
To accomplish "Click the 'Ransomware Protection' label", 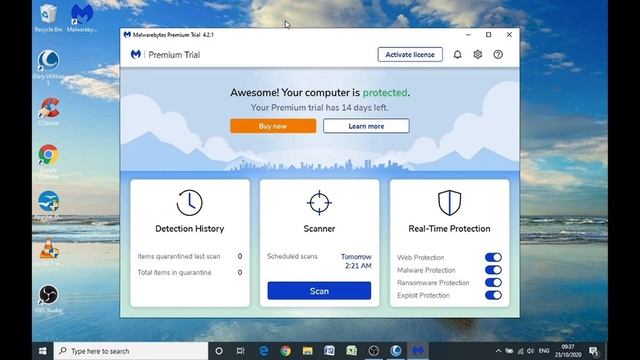I will [x=433, y=282].
